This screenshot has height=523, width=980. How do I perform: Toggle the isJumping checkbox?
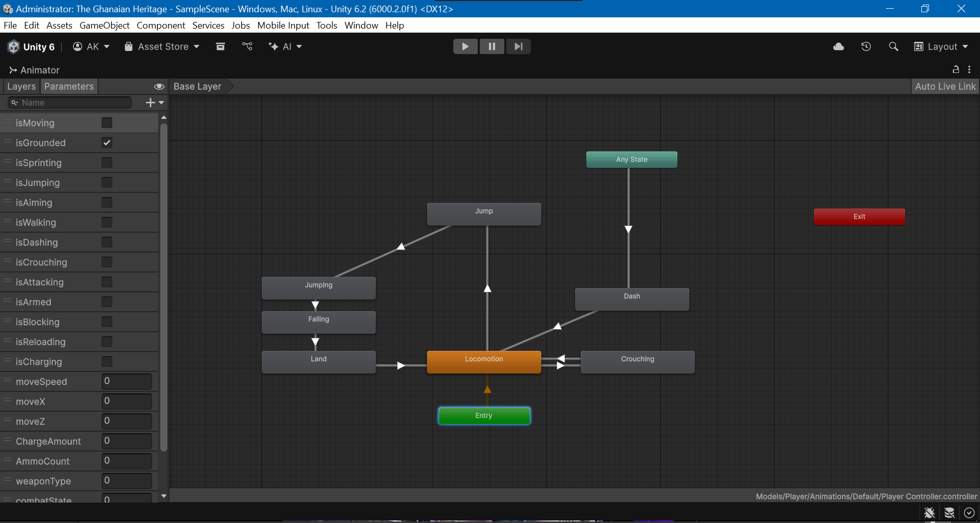[x=107, y=182]
